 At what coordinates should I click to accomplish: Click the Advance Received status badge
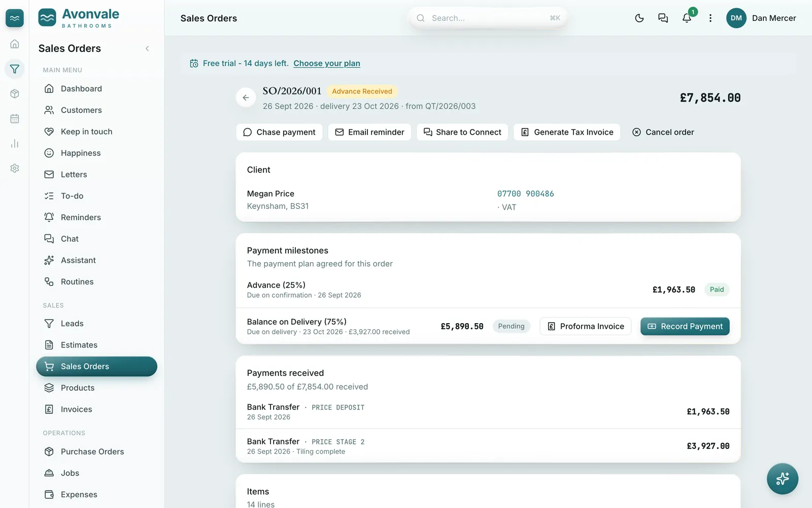pyautogui.click(x=362, y=91)
